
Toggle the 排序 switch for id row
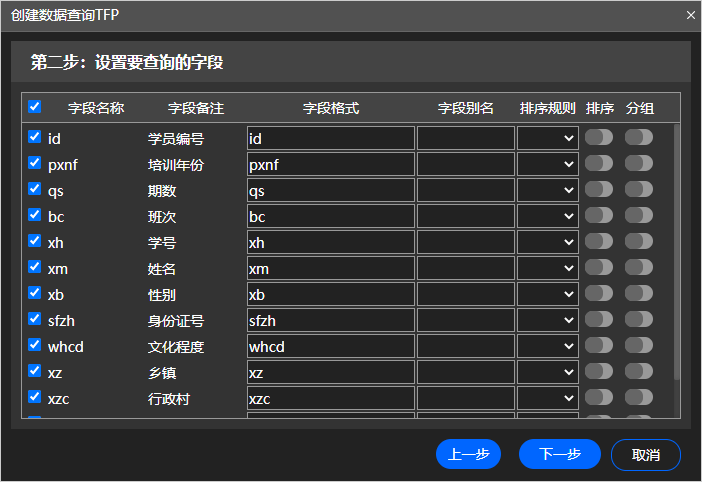[x=599, y=137]
